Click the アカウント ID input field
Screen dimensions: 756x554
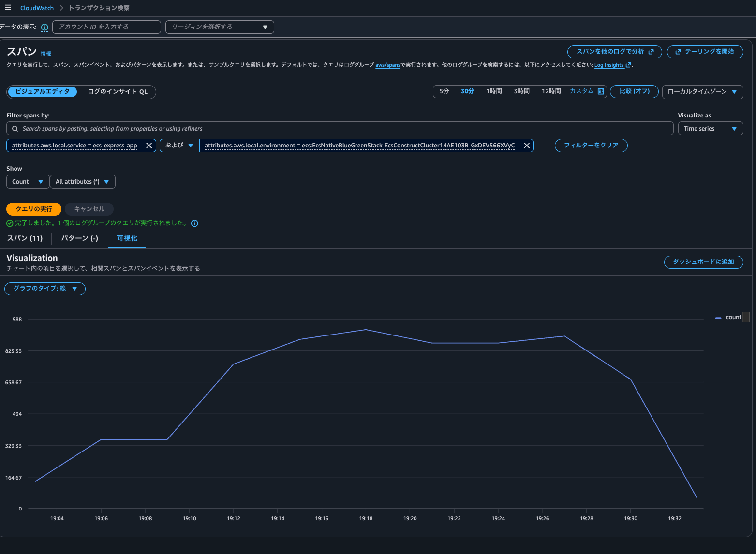coord(106,27)
